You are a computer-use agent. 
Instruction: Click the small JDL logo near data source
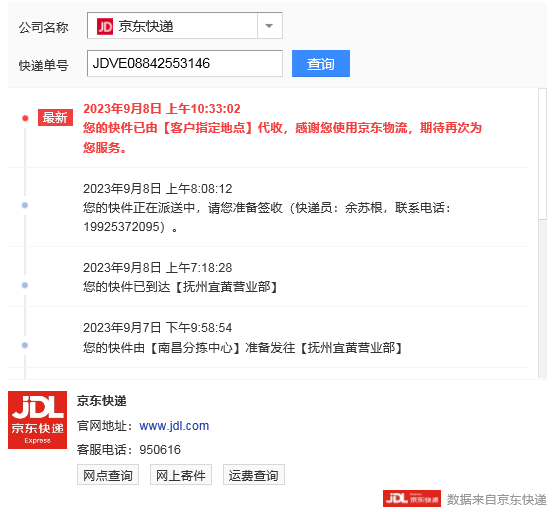click(x=412, y=499)
